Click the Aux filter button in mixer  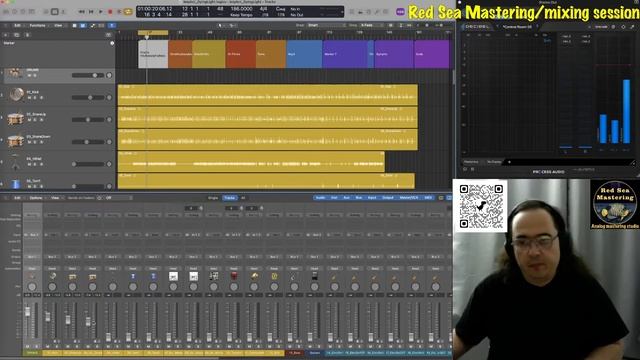coord(347,198)
